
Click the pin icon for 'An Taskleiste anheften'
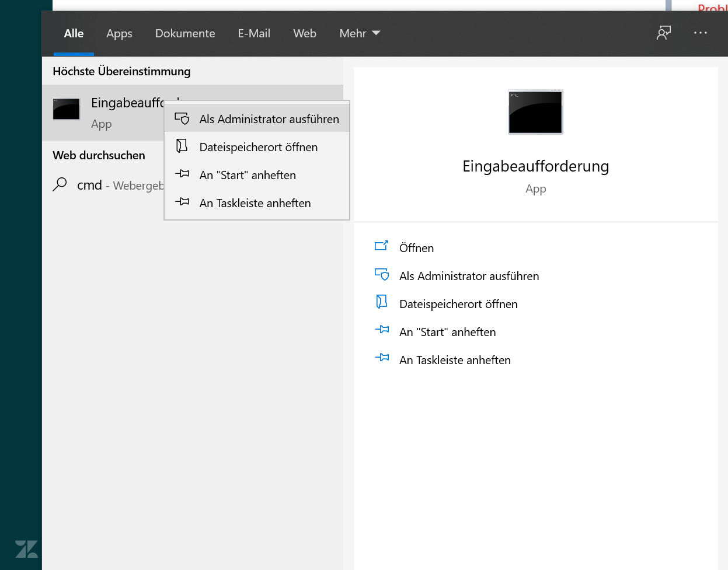[x=182, y=202]
